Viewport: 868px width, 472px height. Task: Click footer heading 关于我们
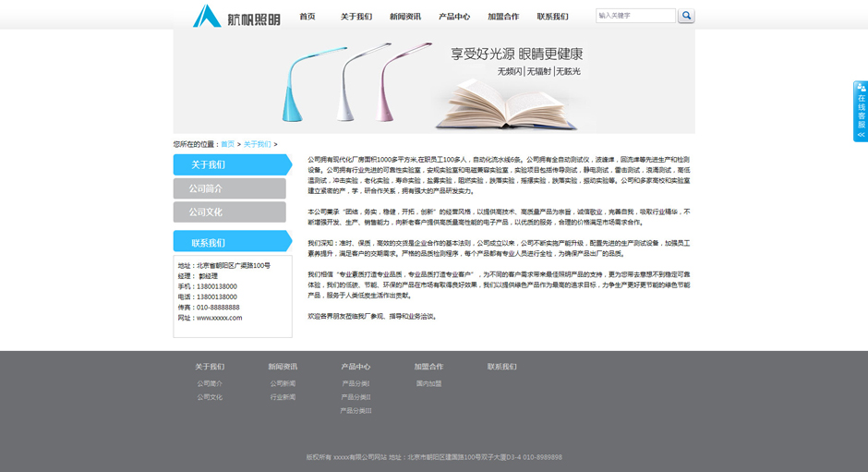pos(210,366)
